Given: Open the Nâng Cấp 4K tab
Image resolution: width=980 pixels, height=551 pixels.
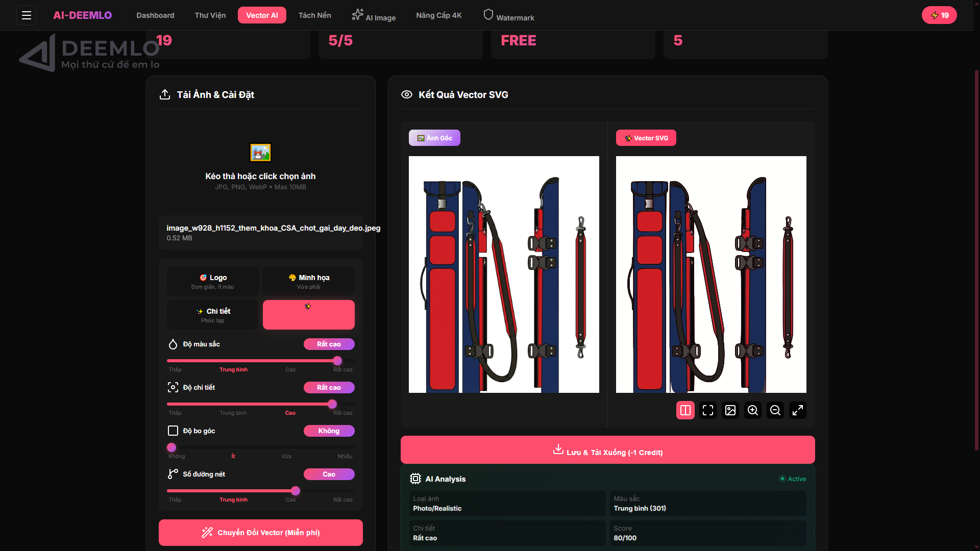Looking at the screenshot, I should pyautogui.click(x=438, y=15).
